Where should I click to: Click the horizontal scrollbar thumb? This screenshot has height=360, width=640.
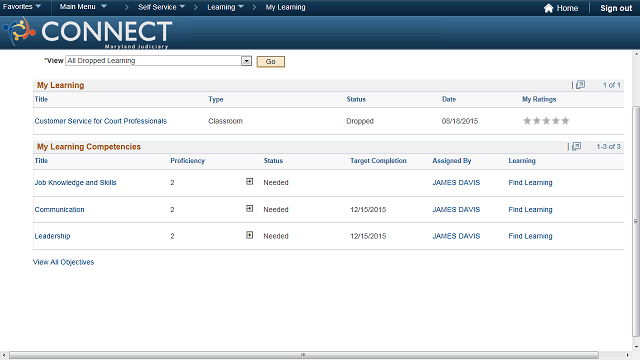(x=304, y=355)
